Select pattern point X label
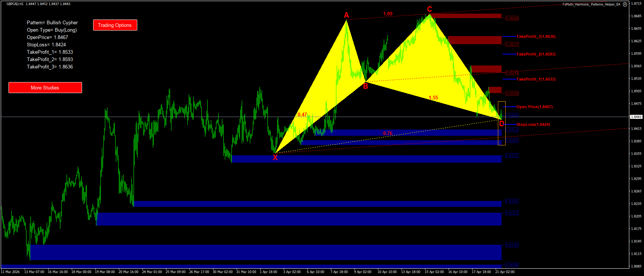 coord(275,158)
